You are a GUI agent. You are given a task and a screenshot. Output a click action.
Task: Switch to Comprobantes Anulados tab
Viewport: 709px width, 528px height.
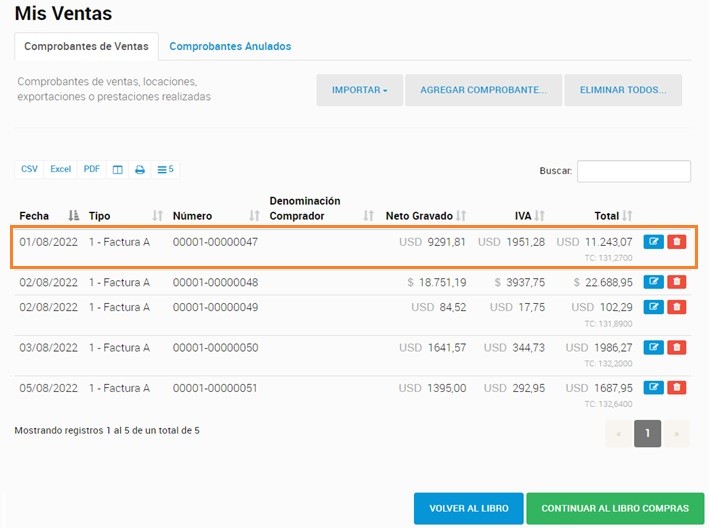tap(230, 46)
